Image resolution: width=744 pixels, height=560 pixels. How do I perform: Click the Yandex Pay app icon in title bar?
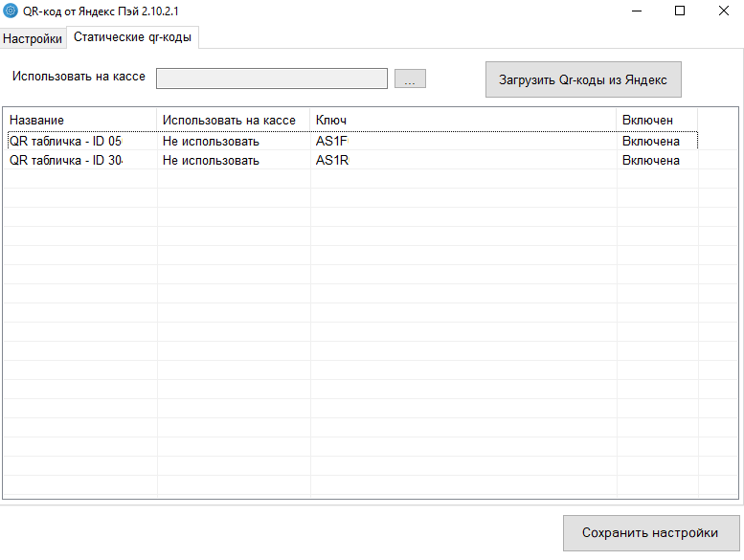pos(11,11)
